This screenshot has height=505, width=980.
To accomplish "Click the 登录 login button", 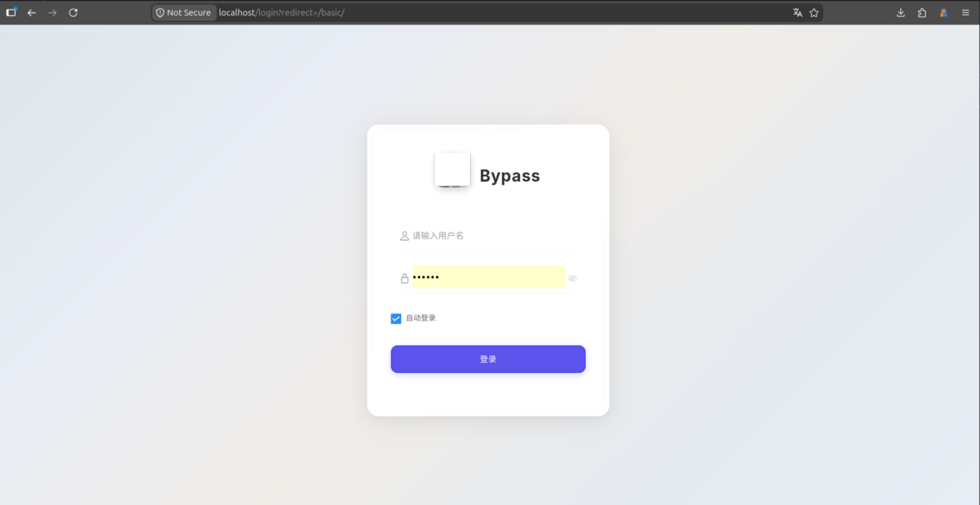I will [488, 359].
